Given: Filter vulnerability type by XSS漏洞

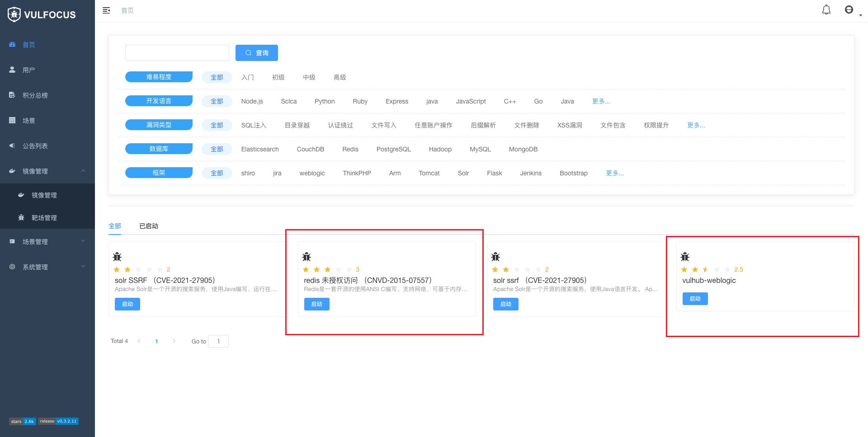Looking at the screenshot, I should pos(570,125).
